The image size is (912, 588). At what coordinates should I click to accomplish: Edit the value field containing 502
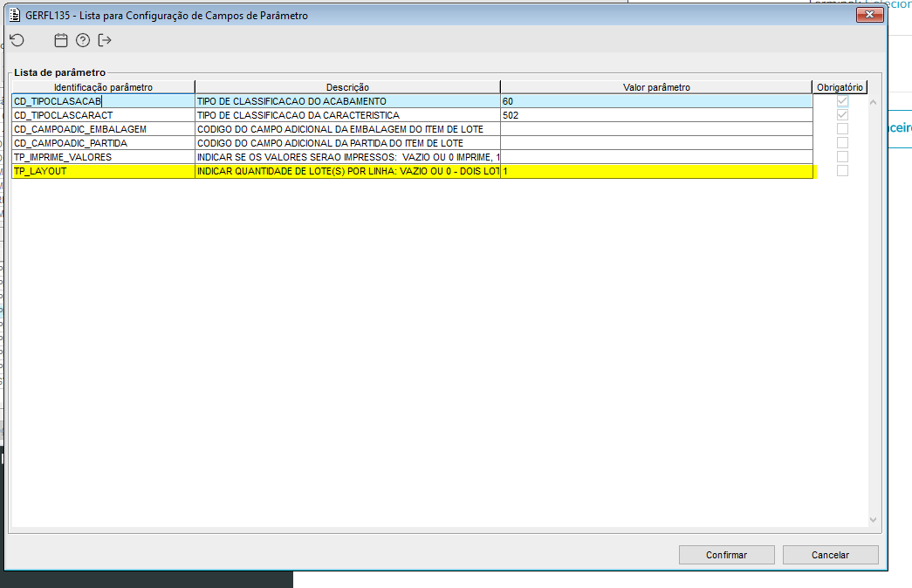656,115
